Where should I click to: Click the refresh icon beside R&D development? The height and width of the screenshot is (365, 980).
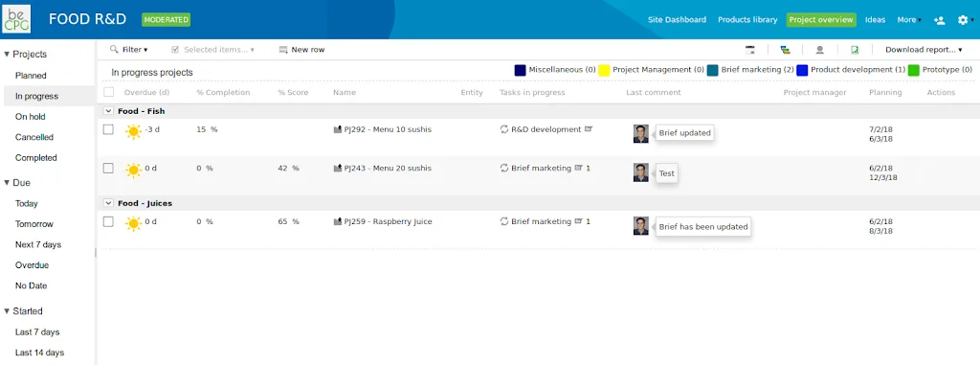tap(504, 129)
